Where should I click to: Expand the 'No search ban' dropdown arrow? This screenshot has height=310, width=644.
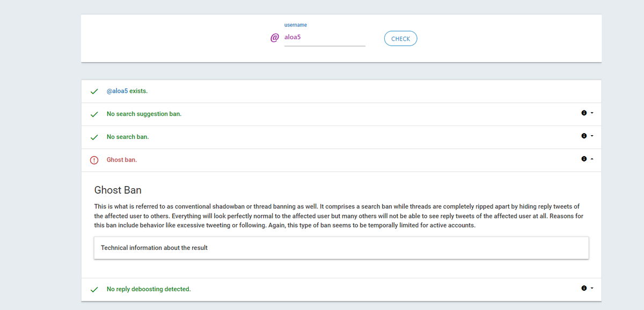pos(592,136)
